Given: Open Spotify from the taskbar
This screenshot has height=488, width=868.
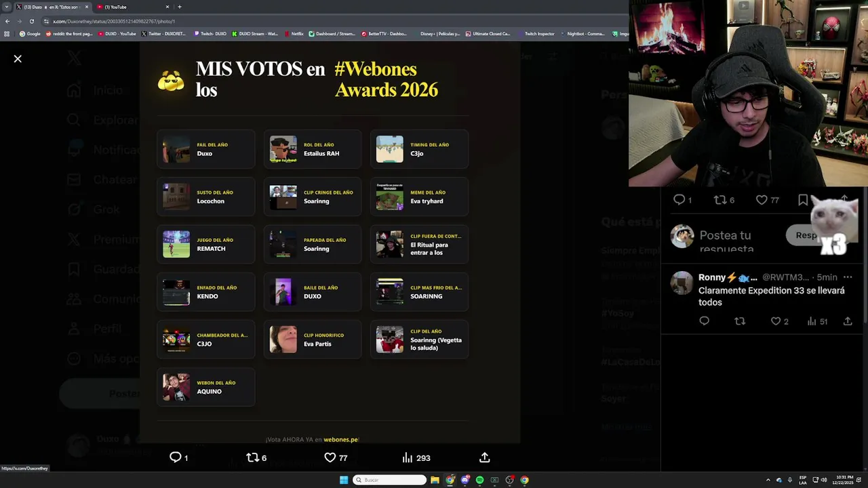Looking at the screenshot, I should pyautogui.click(x=479, y=480).
